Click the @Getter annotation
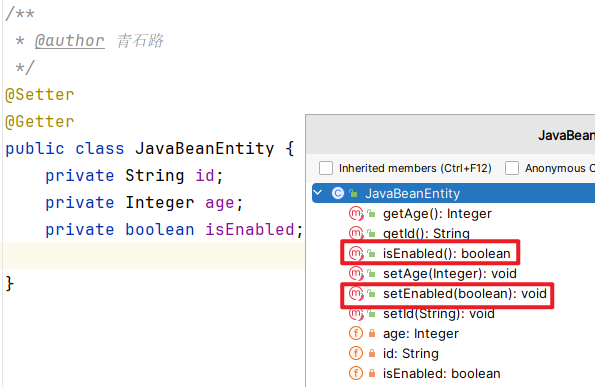This screenshot has height=387, width=595. pyautogui.click(x=39, y=122)
